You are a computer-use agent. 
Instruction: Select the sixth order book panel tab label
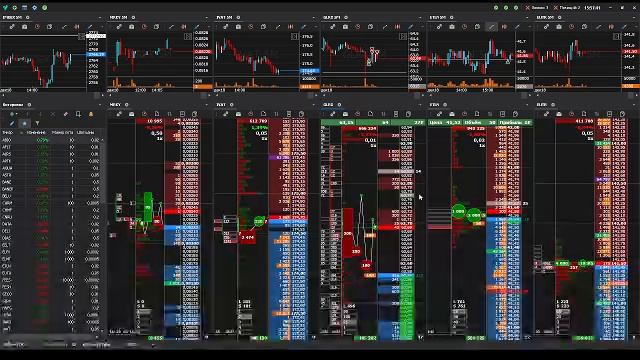[542, 105]
